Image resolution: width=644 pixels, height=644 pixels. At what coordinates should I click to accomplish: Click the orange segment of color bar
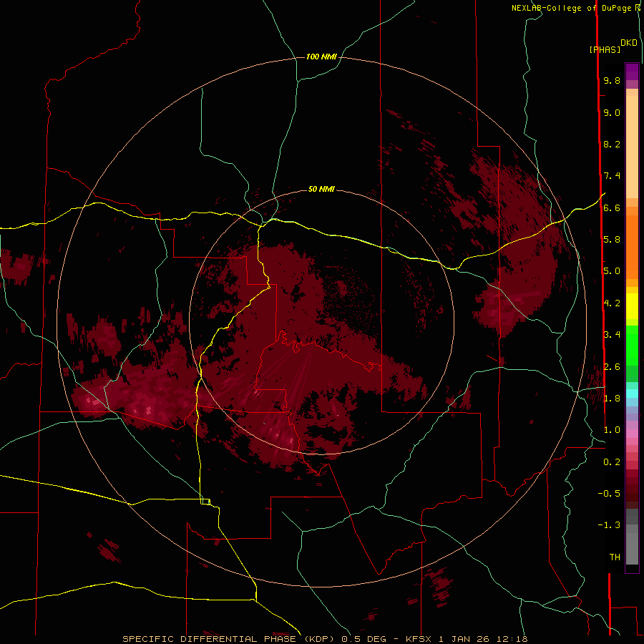tap(632, 246)
